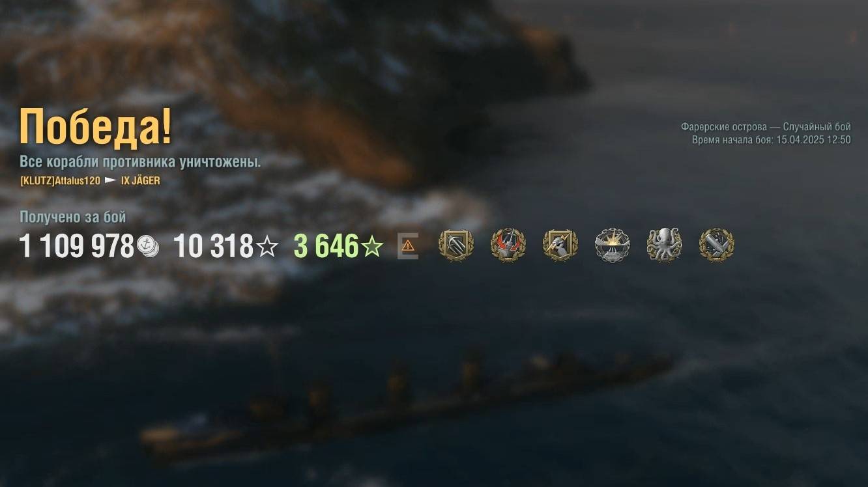Click the Победа! victory heading

click(x=96, y=126)
